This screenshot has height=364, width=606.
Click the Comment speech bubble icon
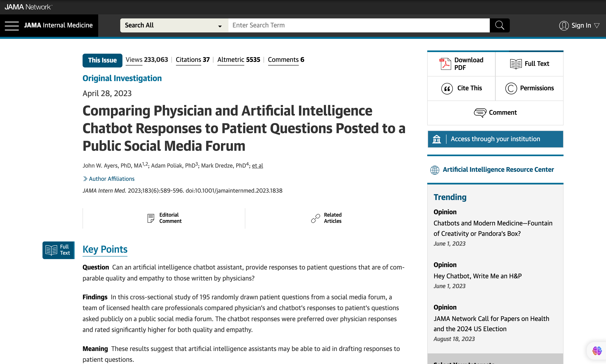480,113
